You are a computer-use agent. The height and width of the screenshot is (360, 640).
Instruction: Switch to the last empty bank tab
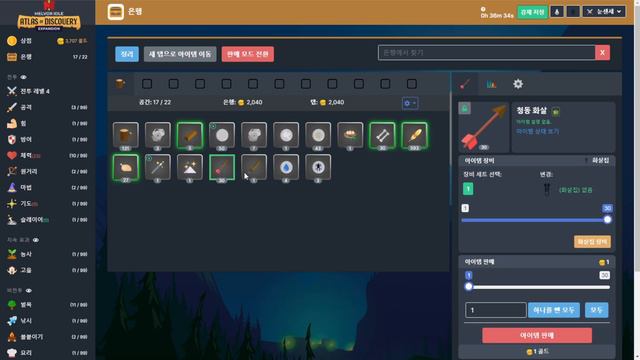click(x=411, y=84)
